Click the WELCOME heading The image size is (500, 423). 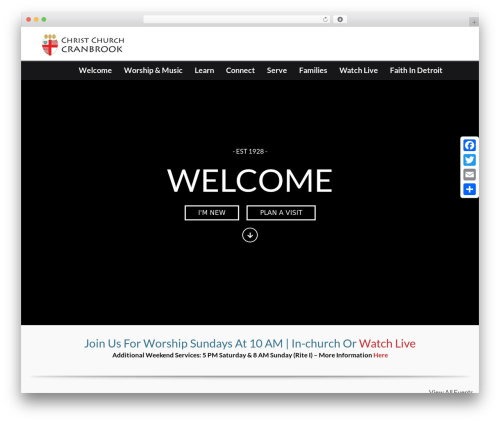[250, 180]
